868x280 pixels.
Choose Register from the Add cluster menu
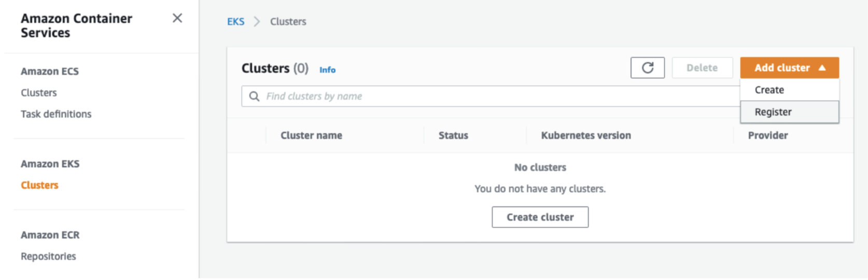[x=789, y=112]
